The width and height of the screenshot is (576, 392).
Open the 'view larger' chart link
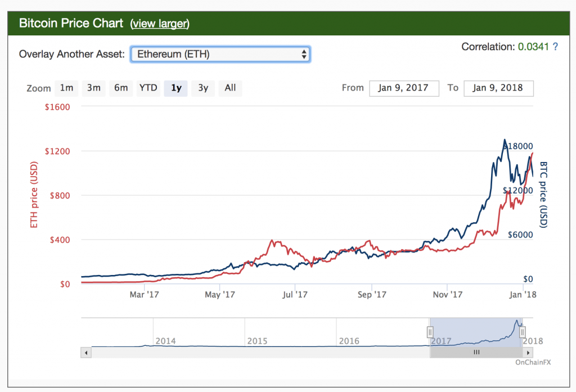pos(160,24)
